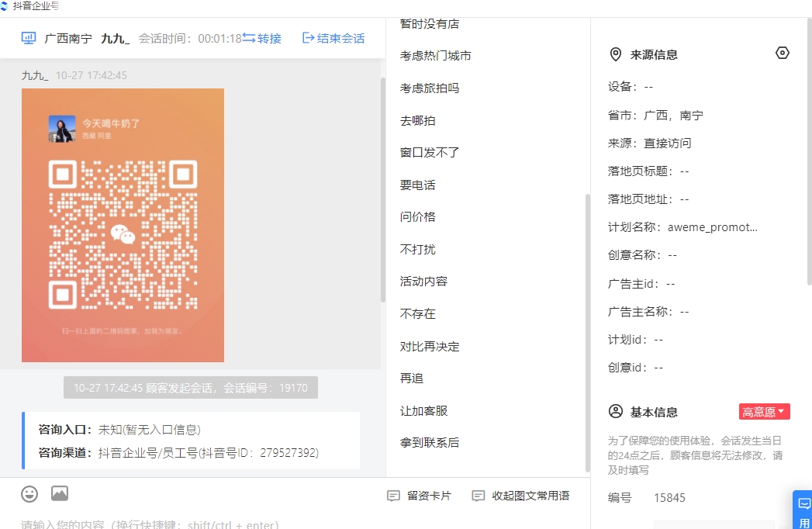Select quick phrase 考虑热门城市

pos(436,56)
